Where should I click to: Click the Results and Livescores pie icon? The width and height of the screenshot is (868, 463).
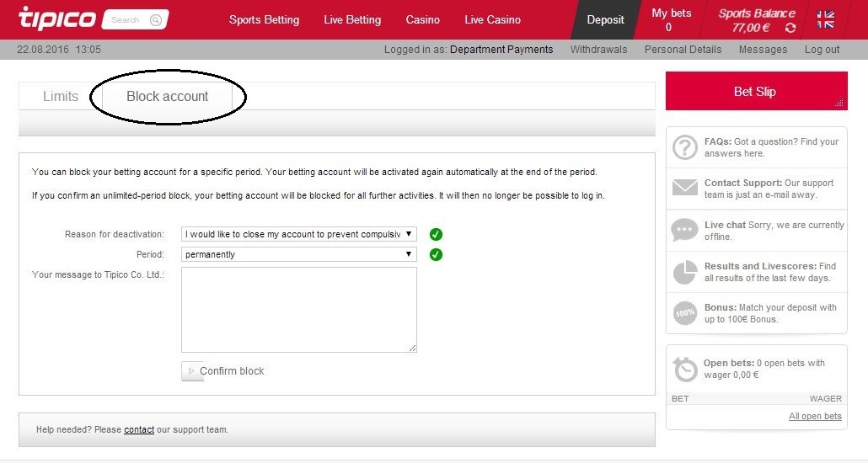coord(685,272)
